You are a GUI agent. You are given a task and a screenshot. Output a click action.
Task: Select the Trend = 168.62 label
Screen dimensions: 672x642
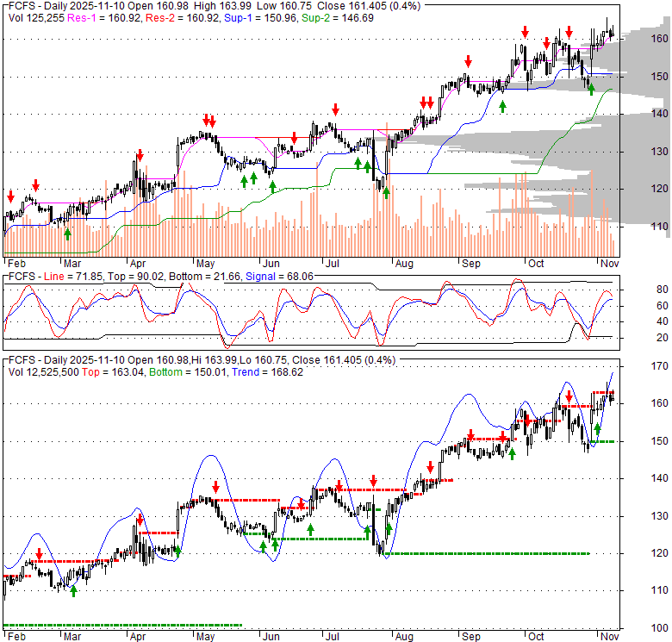pyautogui.click(x=267, y=372)
